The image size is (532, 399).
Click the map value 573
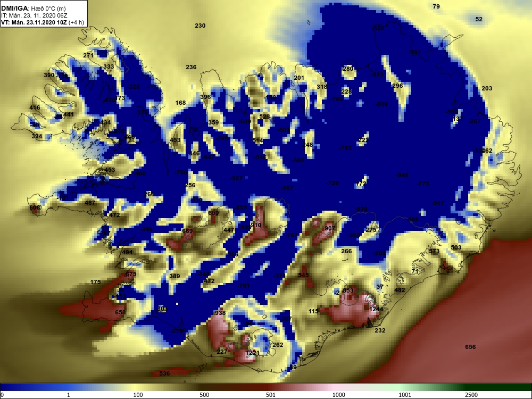(x=434, y=252)
